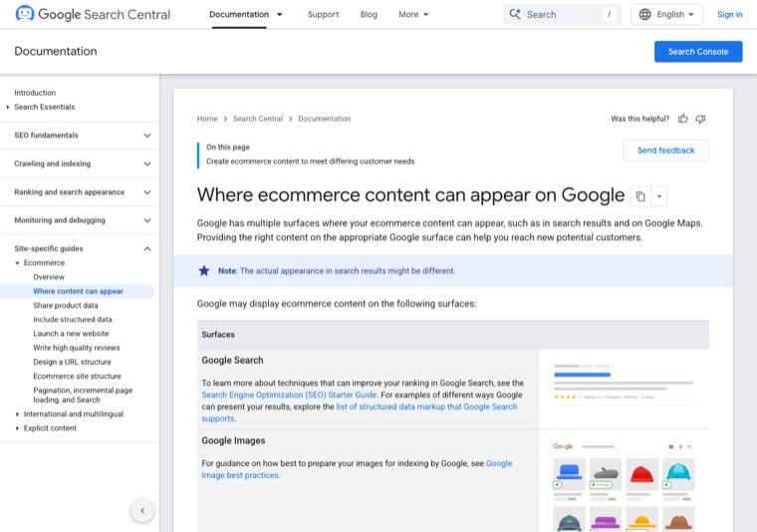
Task: Open Design a URL structure page
Action: pos(72,362)
